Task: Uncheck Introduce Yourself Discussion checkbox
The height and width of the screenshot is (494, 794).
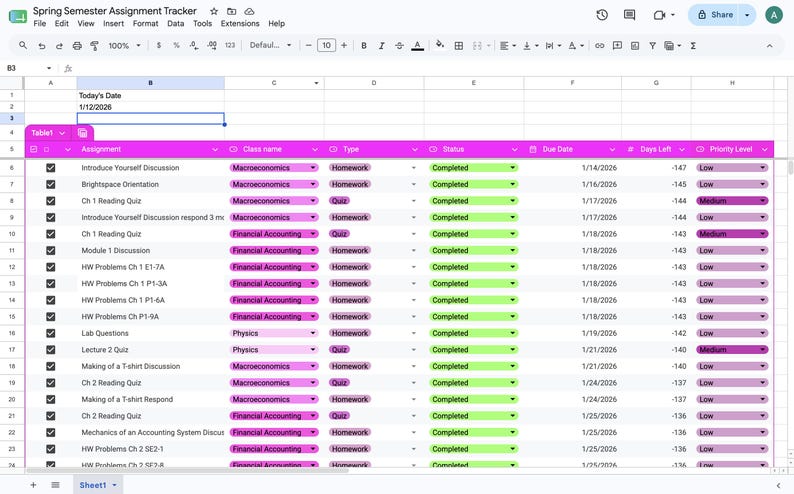Action: tap(51, 168)
